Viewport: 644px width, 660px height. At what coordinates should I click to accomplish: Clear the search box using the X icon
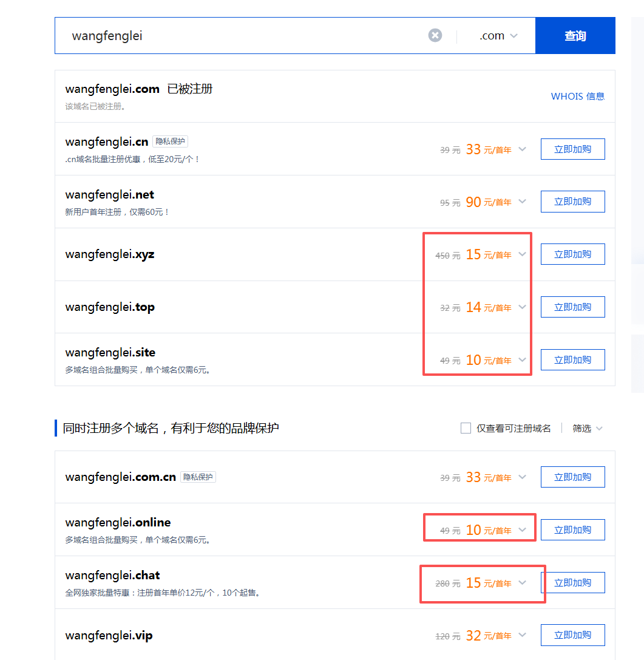(435, 35)
